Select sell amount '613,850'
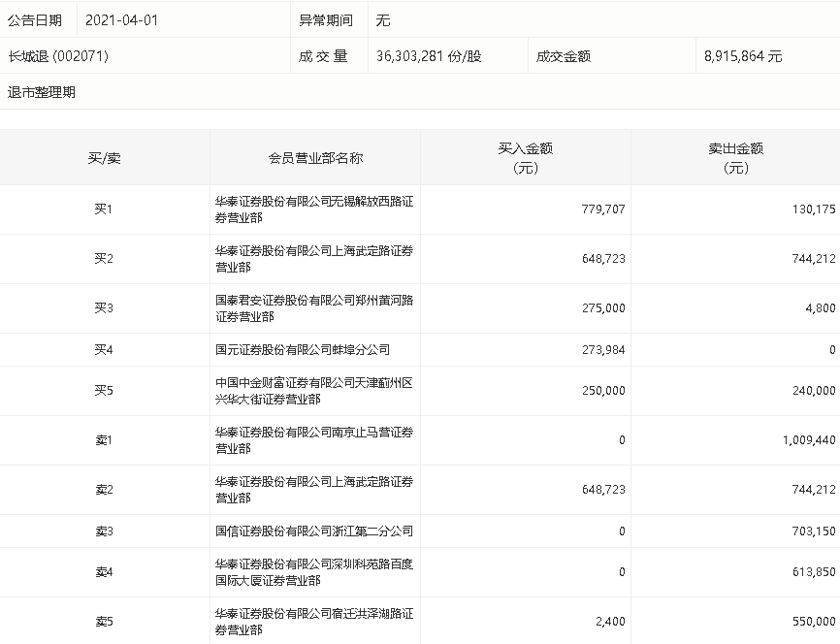 [814, 572]
